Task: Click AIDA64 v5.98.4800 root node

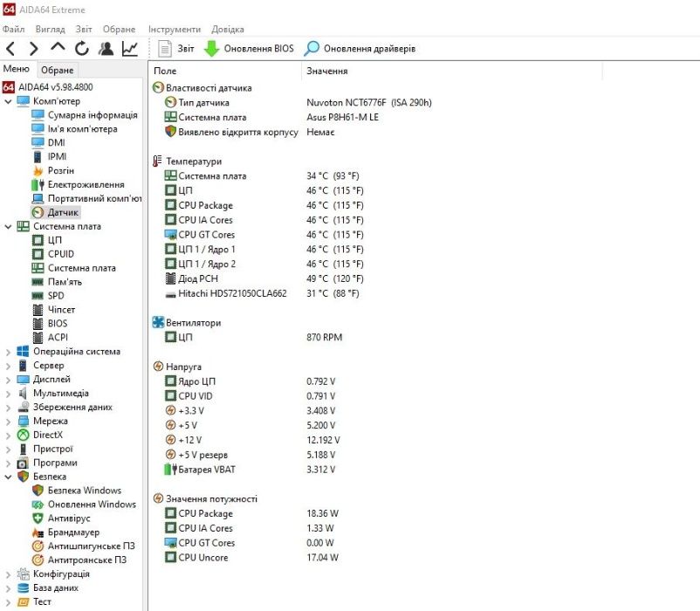Action: pos(48,87)
